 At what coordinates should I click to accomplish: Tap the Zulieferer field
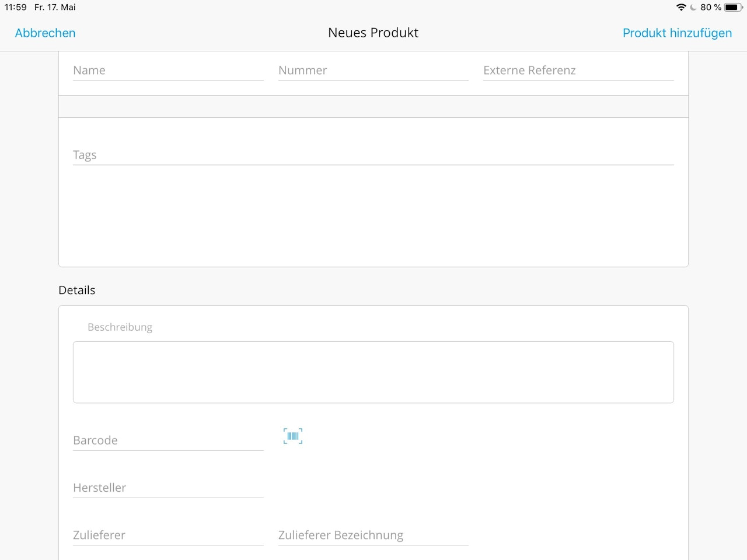point(168,535)
